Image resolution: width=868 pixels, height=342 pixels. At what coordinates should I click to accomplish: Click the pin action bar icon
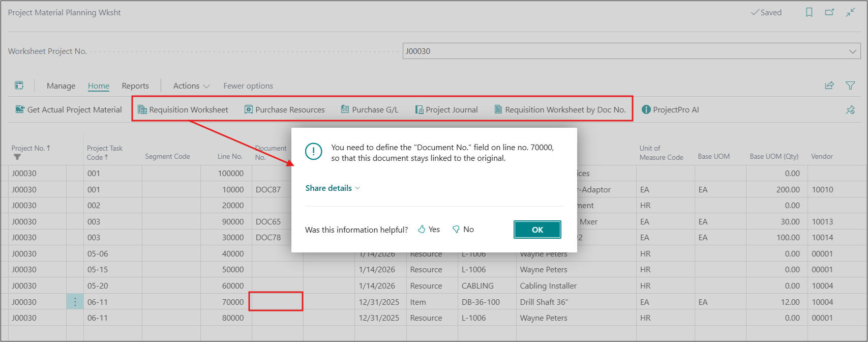(850, 110)
